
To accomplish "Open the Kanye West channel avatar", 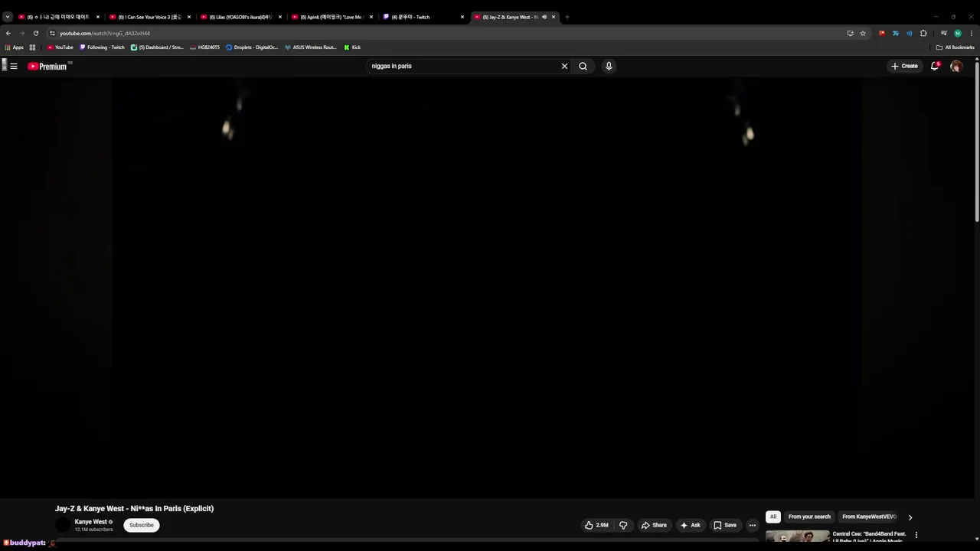I will 63,525.
